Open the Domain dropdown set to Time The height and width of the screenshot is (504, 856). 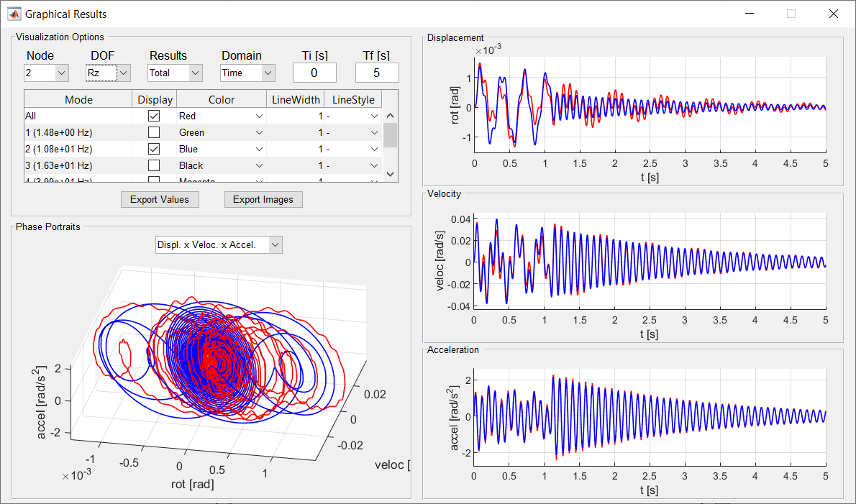[247, 73]
